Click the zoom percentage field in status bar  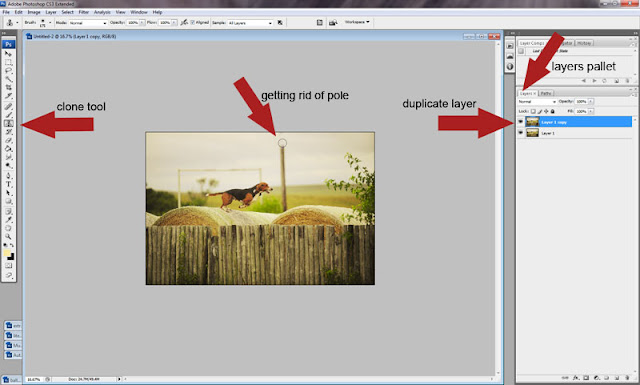point(34,379)
